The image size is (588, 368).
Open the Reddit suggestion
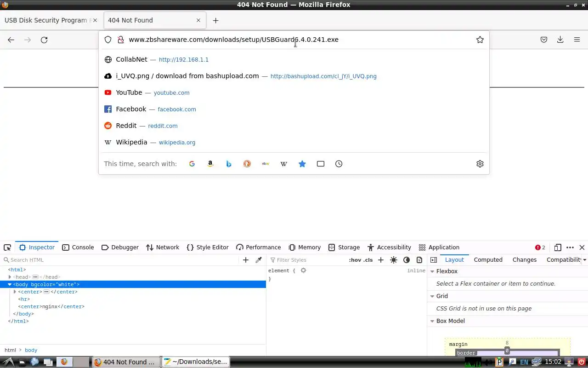[x=294, y=126]
